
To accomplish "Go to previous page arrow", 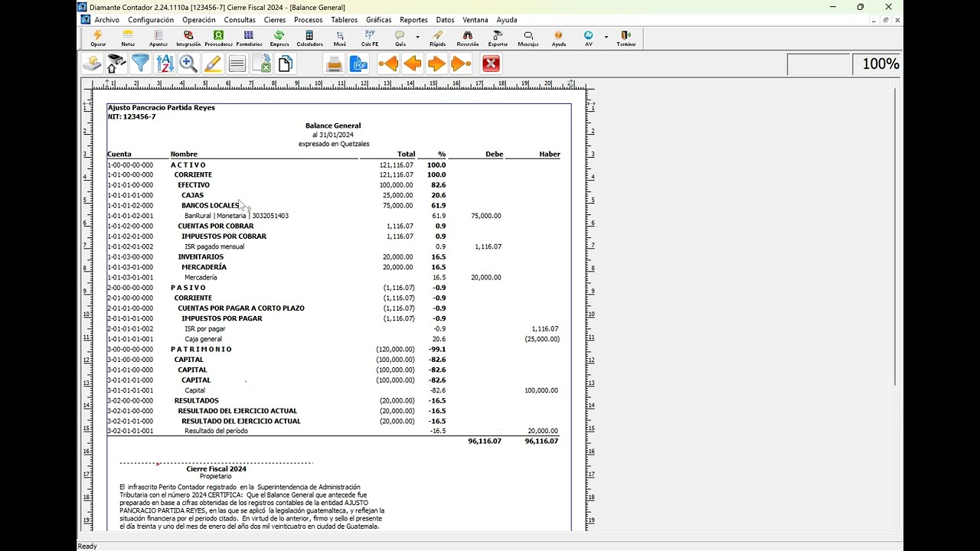I will [413, 64].
